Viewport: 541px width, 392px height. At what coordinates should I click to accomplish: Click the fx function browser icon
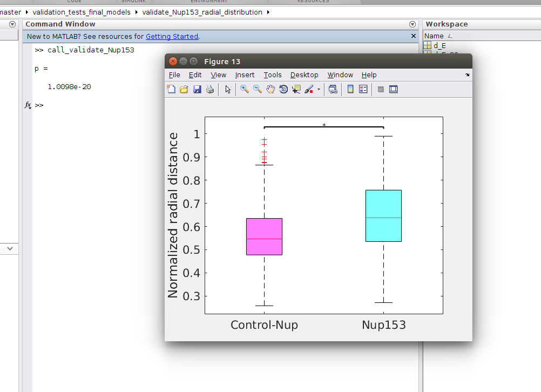tap(28, 105)
